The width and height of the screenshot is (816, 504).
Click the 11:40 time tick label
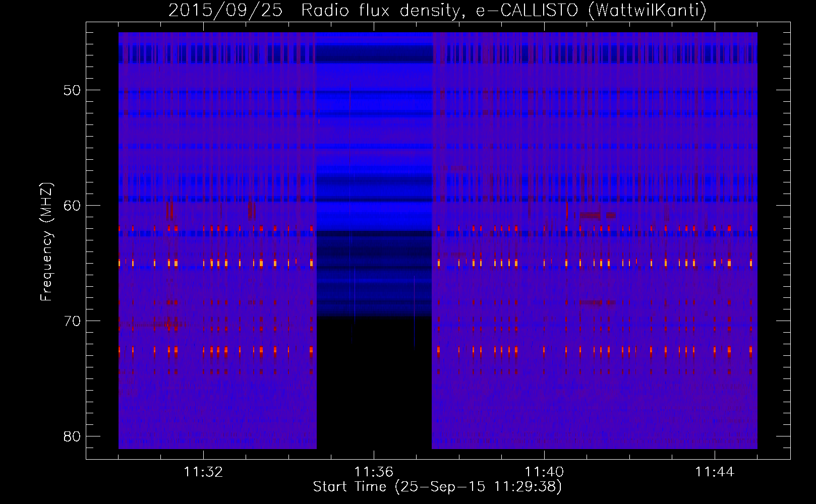point(544,472)
